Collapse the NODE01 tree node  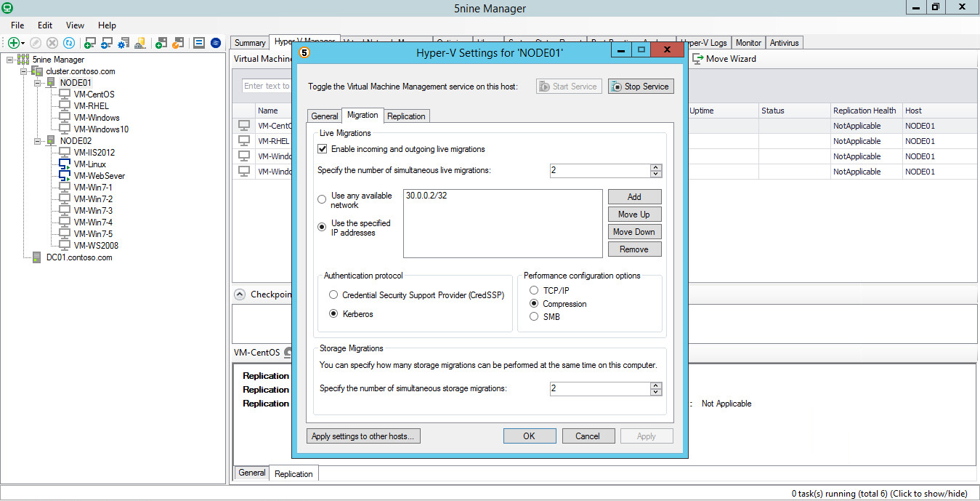[37, 83]
